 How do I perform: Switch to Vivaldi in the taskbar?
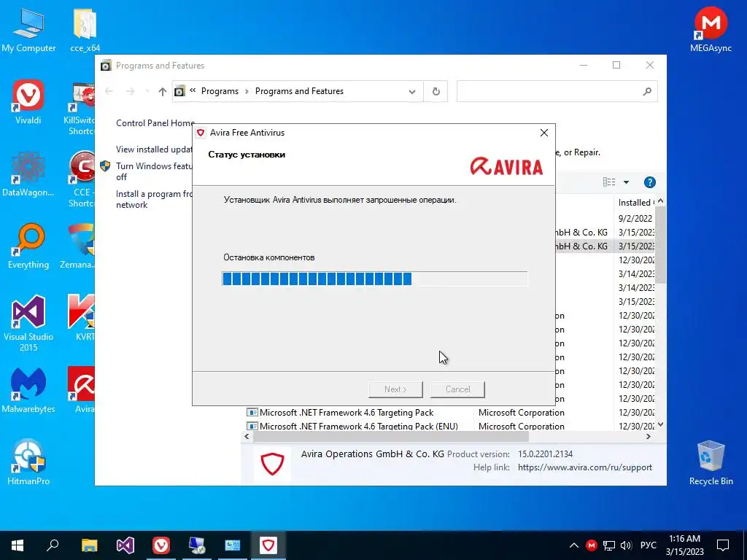[161, 545]
